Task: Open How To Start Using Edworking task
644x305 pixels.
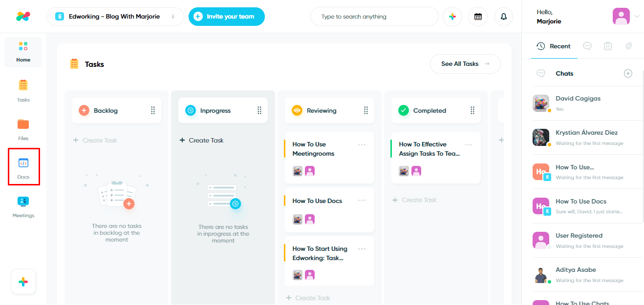Action: pos(329,261)
